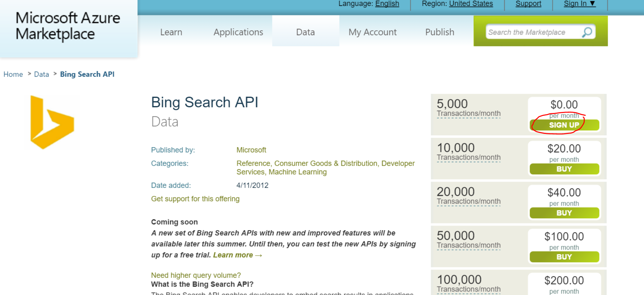The height and width of the screenshot is (295, 644).
Task: Buy the $40.00 per month plan
Action: pos(564,213)
